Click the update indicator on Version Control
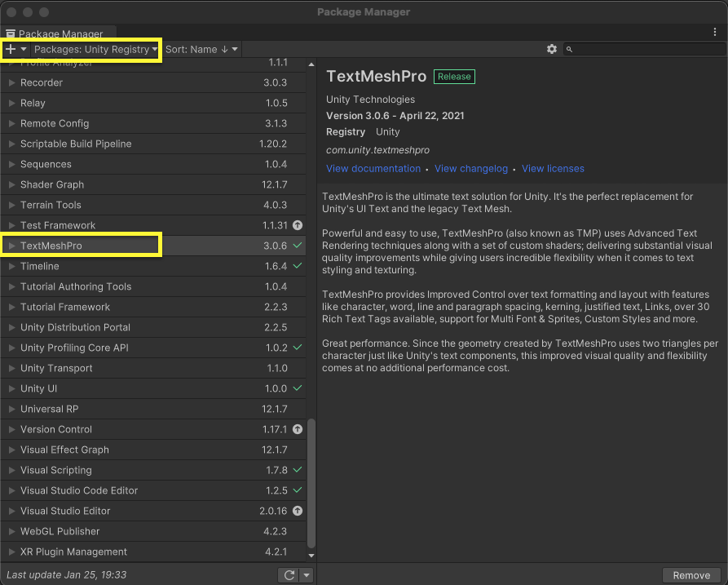 (297, 429)
